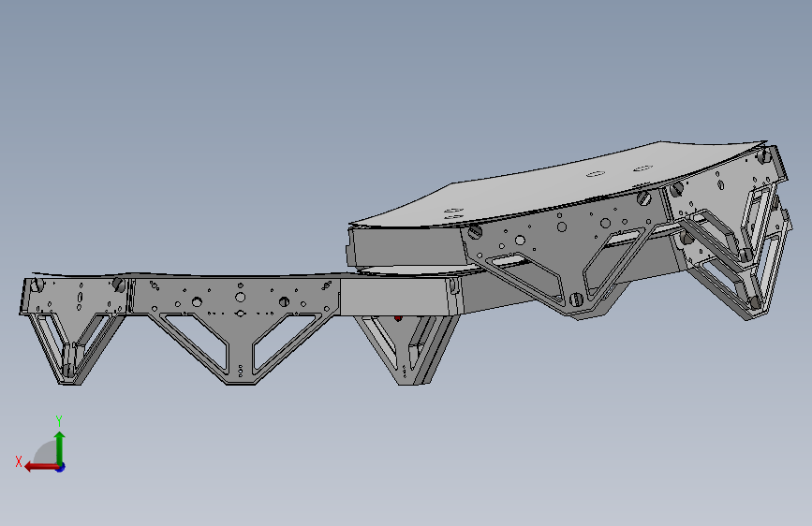Click the "Y" label on the orientation triad
This screenshot has height=526, width=812.
[59, 421]
